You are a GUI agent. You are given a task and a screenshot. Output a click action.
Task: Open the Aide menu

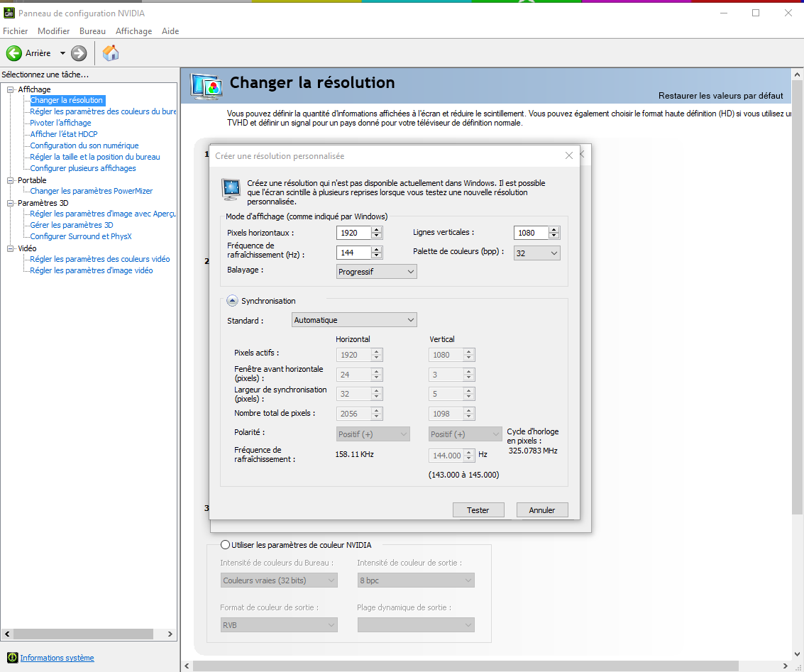click(170, 31)
